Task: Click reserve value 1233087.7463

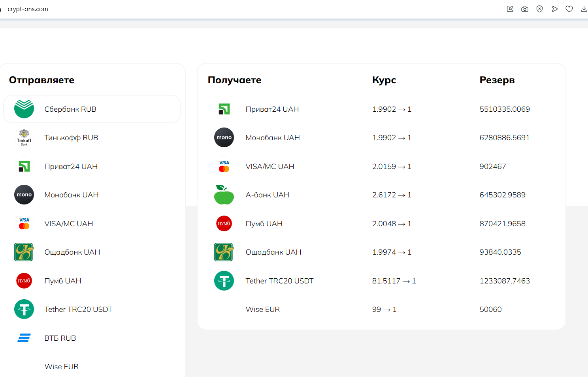Action: click(x=505, y=281)
